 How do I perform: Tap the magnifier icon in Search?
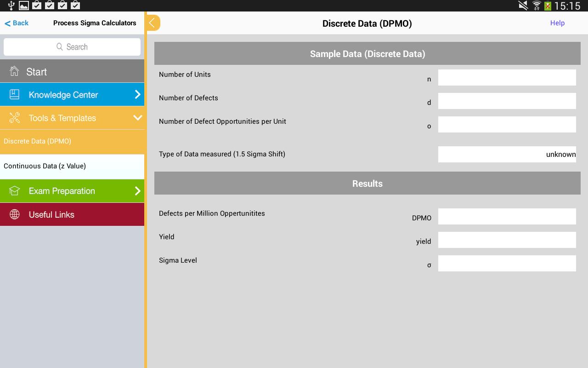60,47
